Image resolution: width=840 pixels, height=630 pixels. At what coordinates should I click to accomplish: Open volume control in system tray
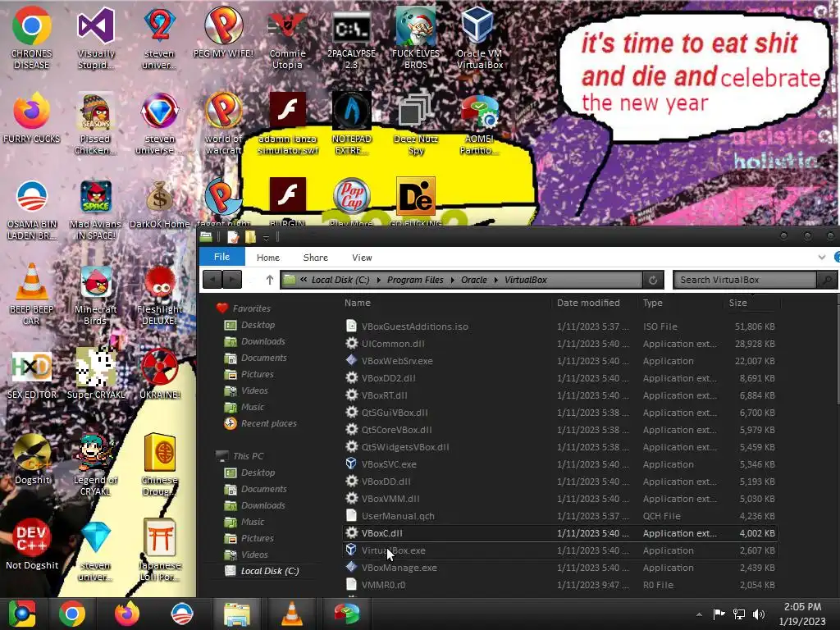tap(759, 614)
